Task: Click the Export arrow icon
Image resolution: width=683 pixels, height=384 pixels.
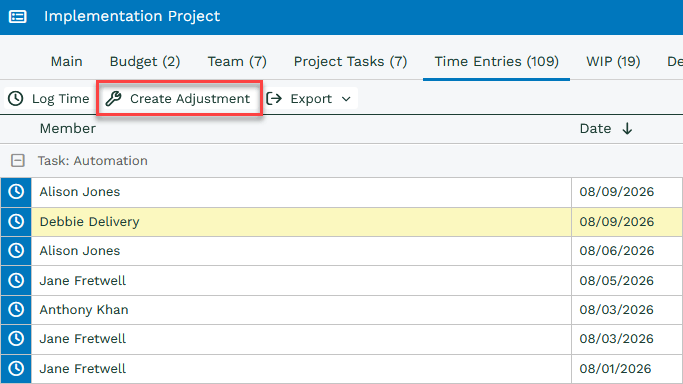Action: click(274, 98)
